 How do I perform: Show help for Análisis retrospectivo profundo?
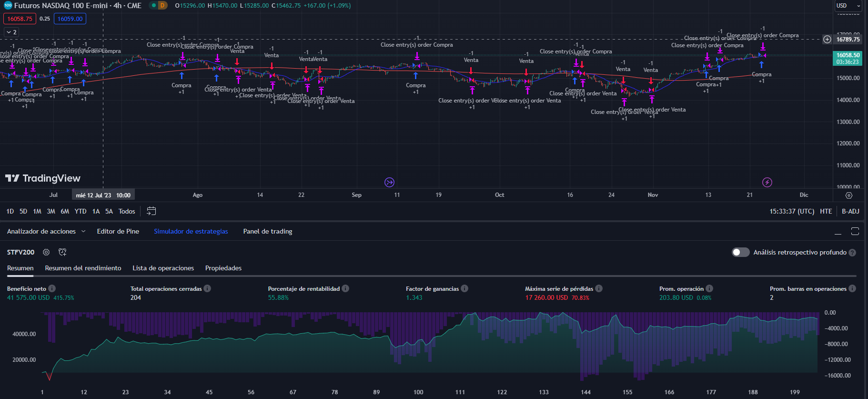[x=852, y=253]
